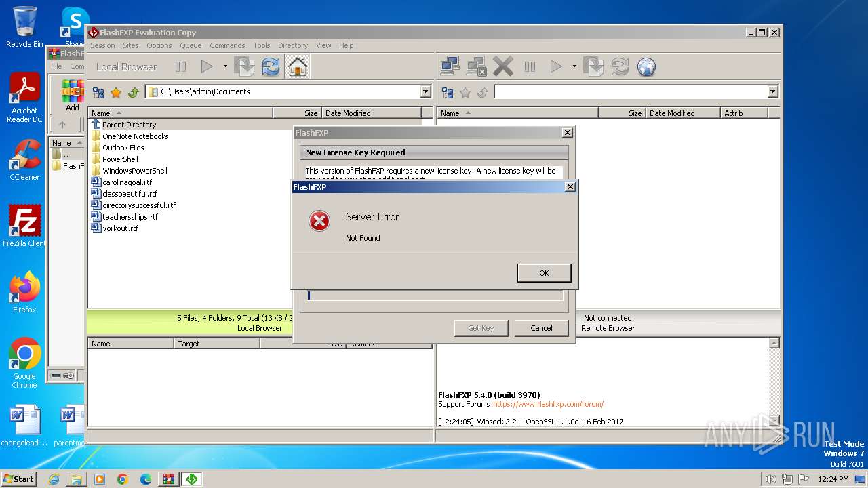Screen dimensions: 868x488
Task: Click the local parent folder up-arrow icon
Action: coord(134,92)
